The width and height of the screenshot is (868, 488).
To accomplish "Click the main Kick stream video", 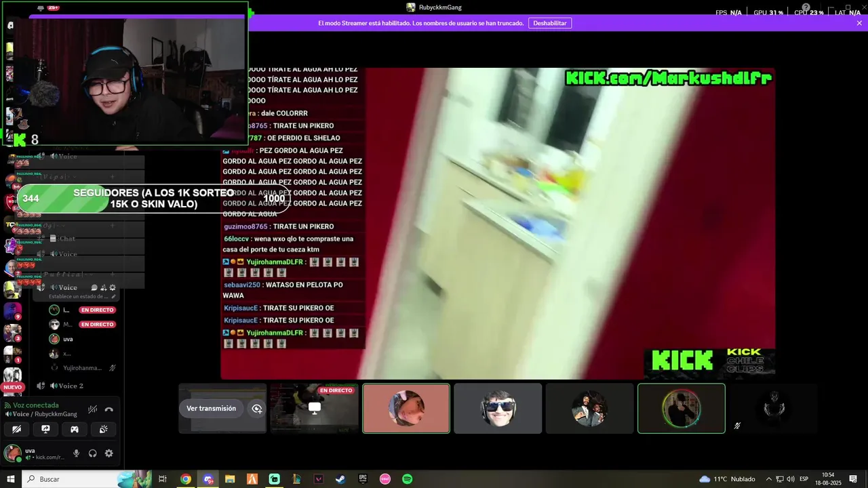I will (x=498, y=223).
